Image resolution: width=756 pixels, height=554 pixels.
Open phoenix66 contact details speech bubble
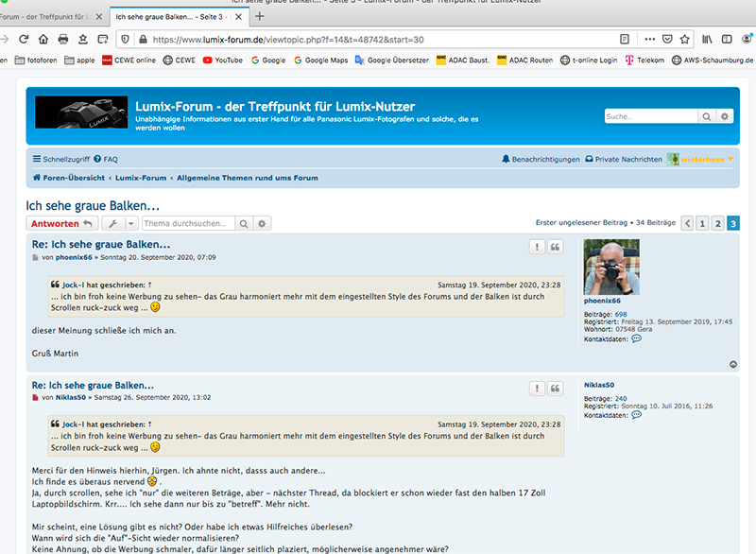tap(636, 338)
